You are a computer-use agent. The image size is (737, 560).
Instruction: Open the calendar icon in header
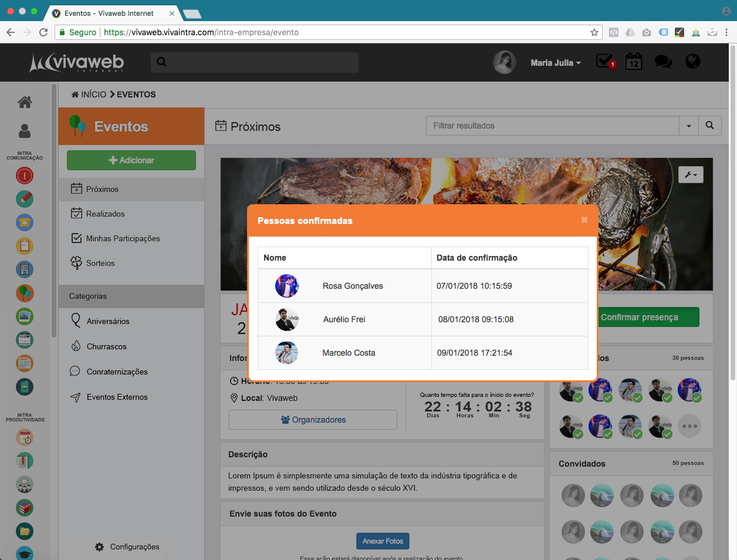[x=634, y=61]
